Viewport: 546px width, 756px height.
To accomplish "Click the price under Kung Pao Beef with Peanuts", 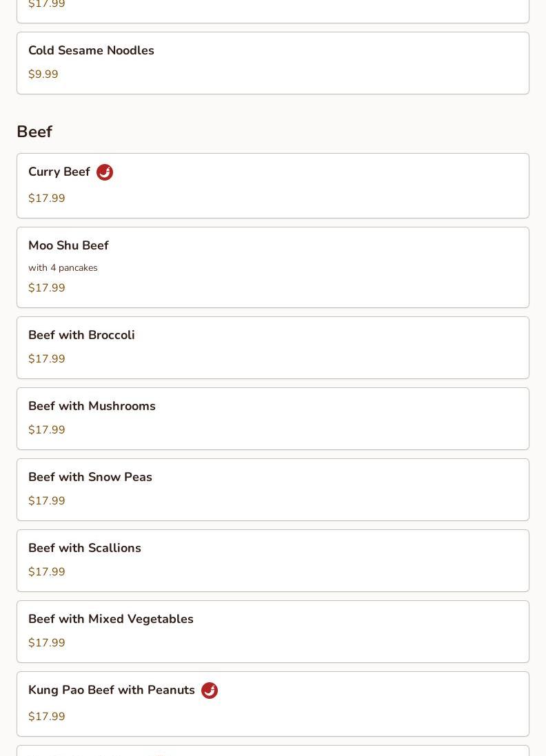I will pos(47,717).
